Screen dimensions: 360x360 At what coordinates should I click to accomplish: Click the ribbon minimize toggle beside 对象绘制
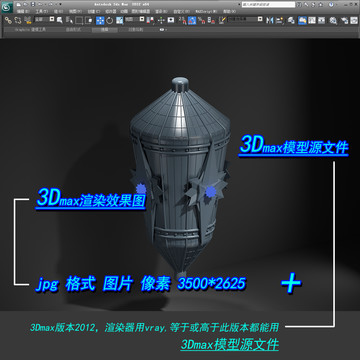(x=162, y=30)
